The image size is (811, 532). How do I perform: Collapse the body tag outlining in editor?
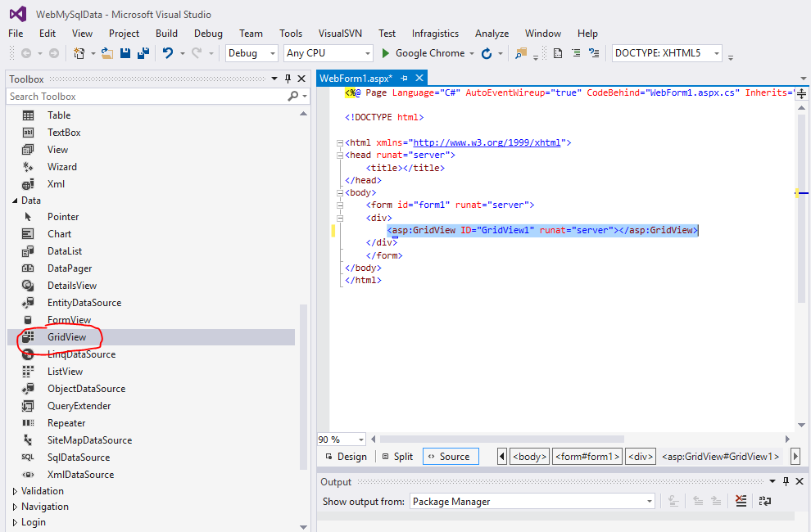point(339,193)
